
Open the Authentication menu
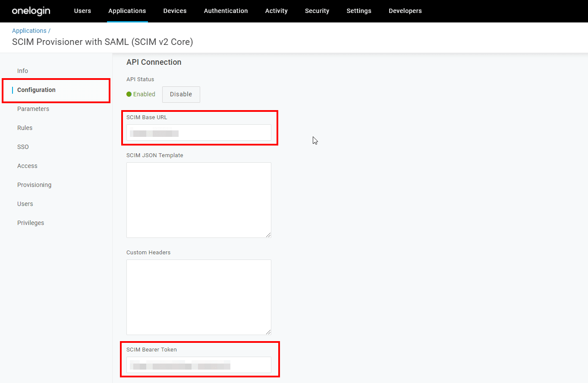point(226,11)
